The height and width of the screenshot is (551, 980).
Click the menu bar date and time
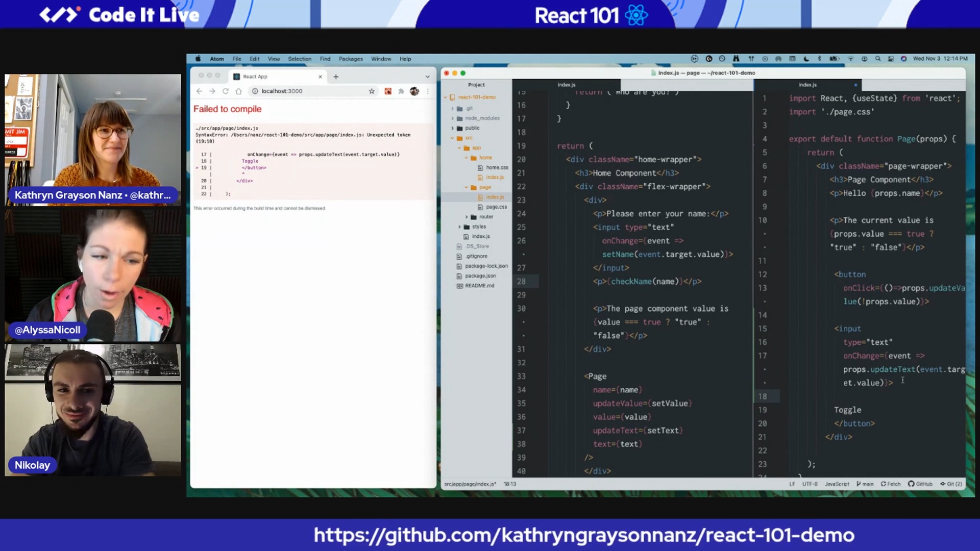coord(940,59)
